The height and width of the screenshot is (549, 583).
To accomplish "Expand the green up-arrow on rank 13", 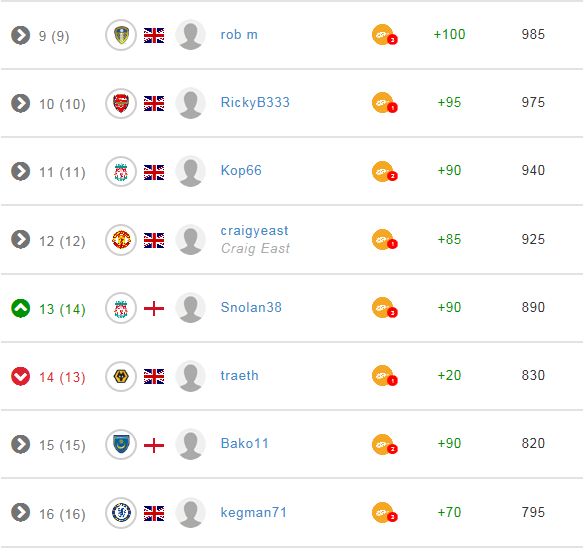I will tap(20, 308).
